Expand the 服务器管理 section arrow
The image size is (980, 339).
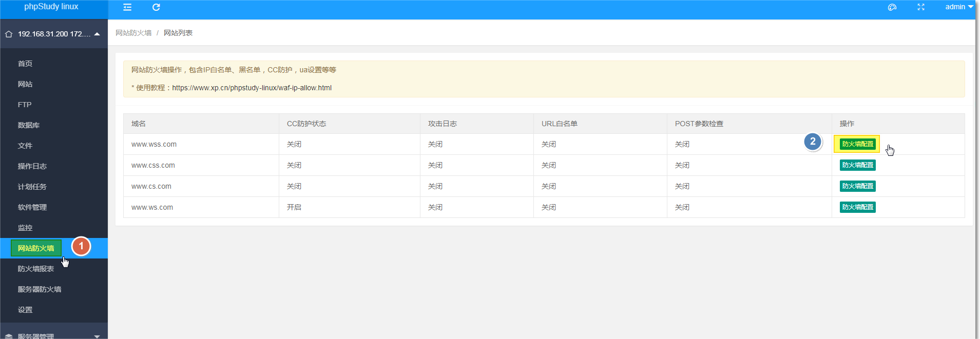97,336
